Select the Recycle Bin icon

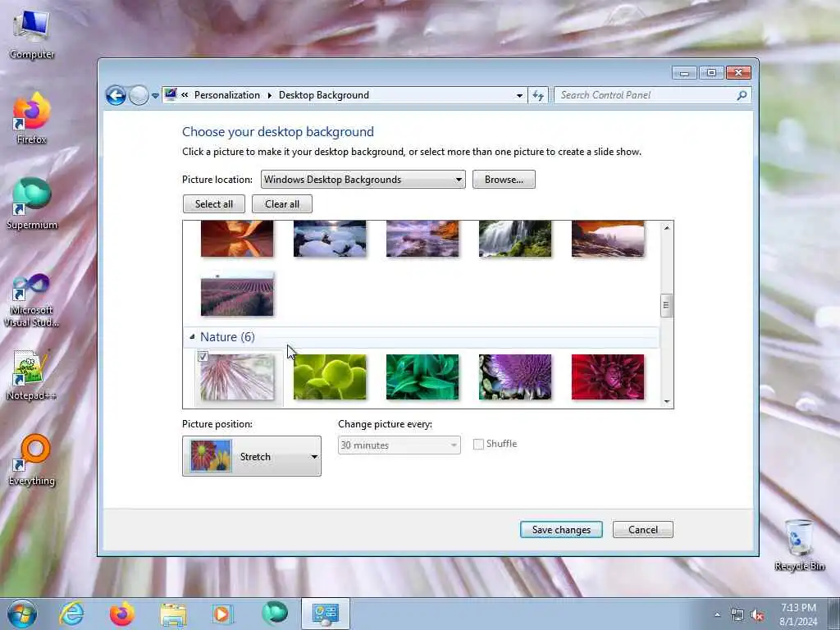click(799, 546)
